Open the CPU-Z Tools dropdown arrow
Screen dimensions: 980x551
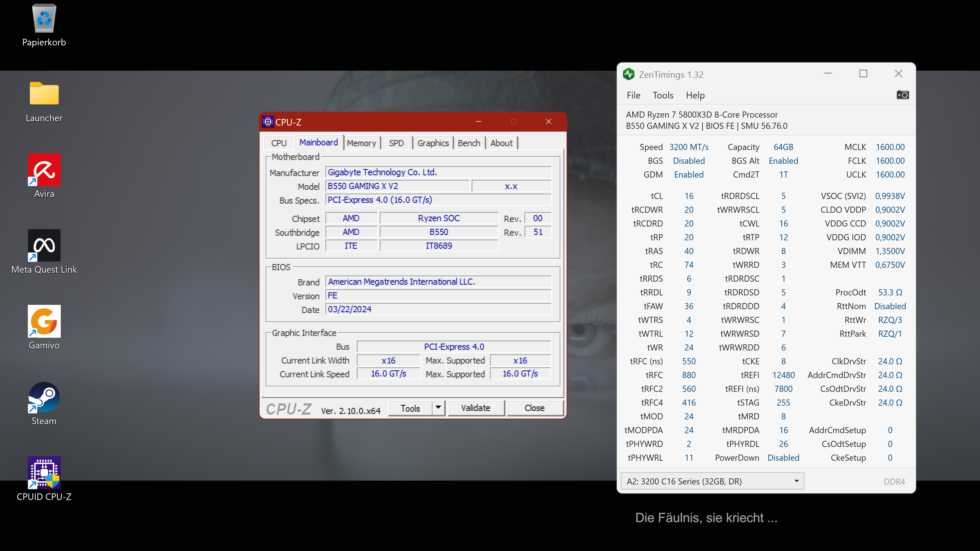[x=438, y=408]
